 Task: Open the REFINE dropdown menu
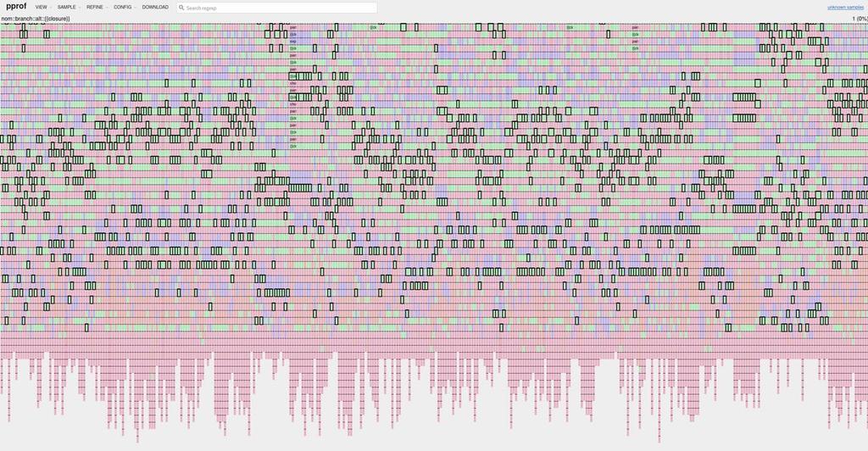click(97, 7)
